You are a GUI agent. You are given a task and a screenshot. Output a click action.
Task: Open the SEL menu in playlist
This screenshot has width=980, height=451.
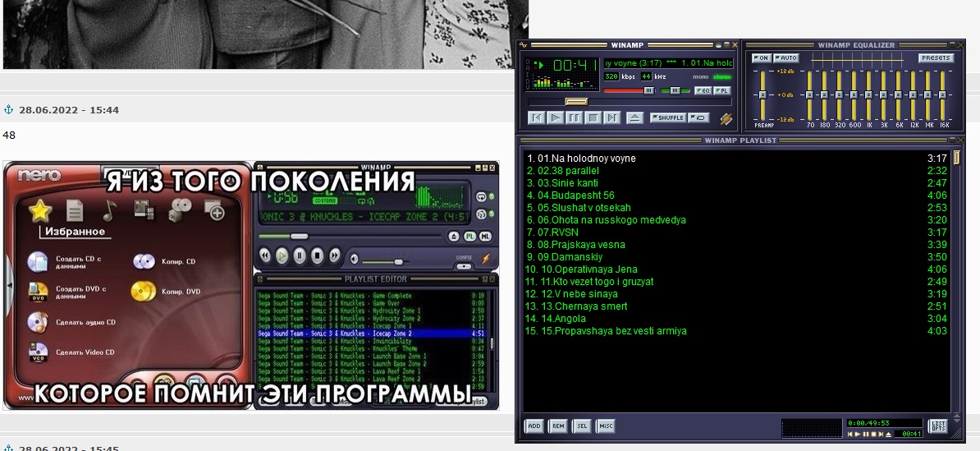(581, 426)
